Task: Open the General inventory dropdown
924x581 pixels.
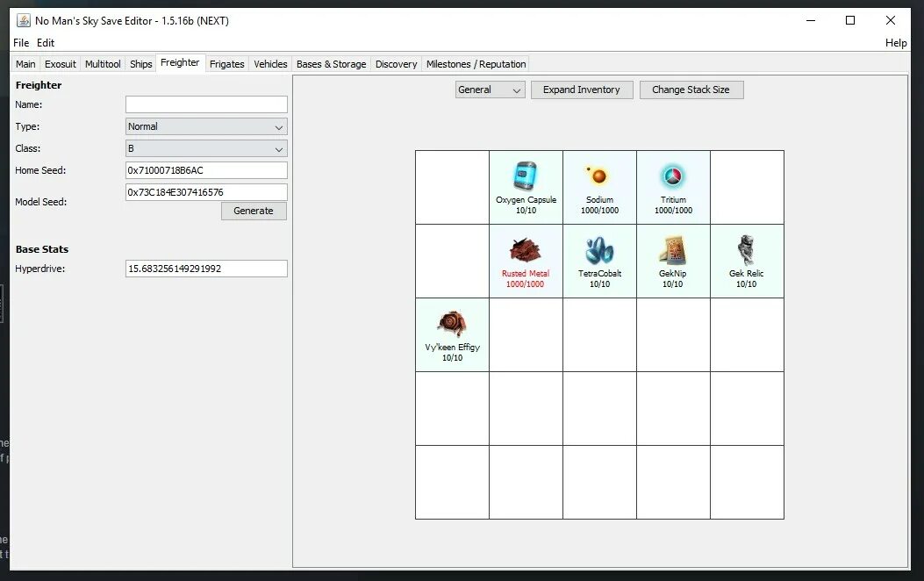Action: (x=490, y=90)
